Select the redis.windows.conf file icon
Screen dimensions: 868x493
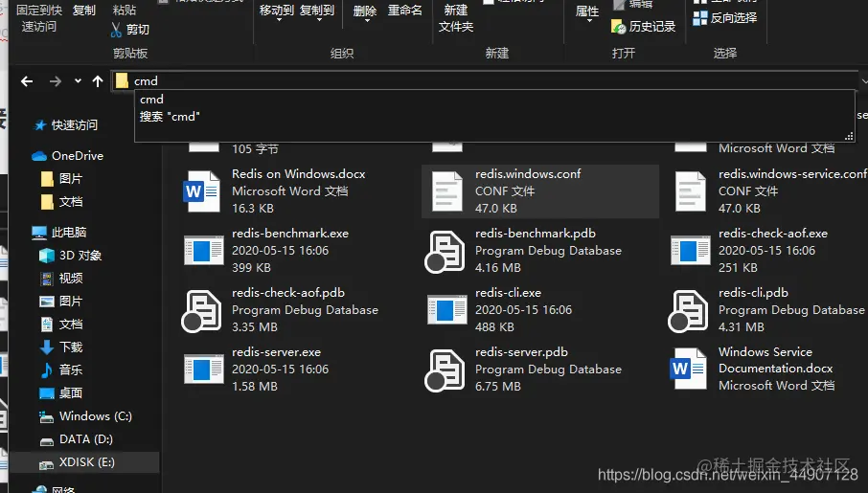click(x=446, y=191)
